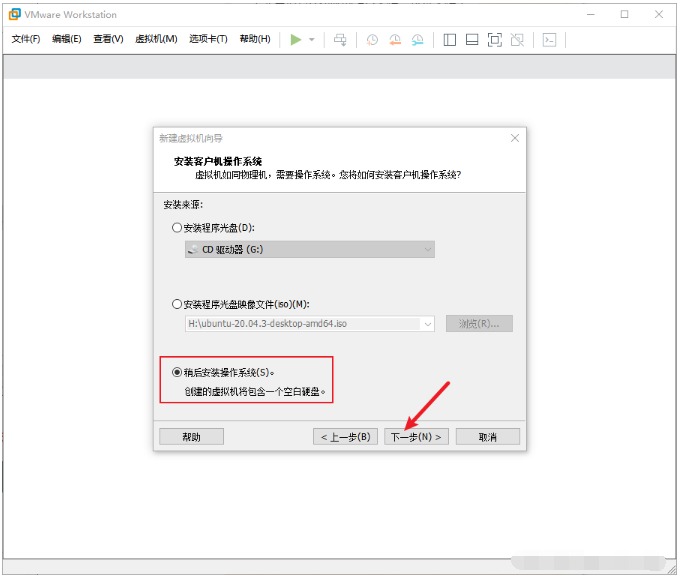This screenshot has height=579, width=679.
Task: Select 安装程序光盘映像文件(iso) radio option
Action: (x=177, y=304)
